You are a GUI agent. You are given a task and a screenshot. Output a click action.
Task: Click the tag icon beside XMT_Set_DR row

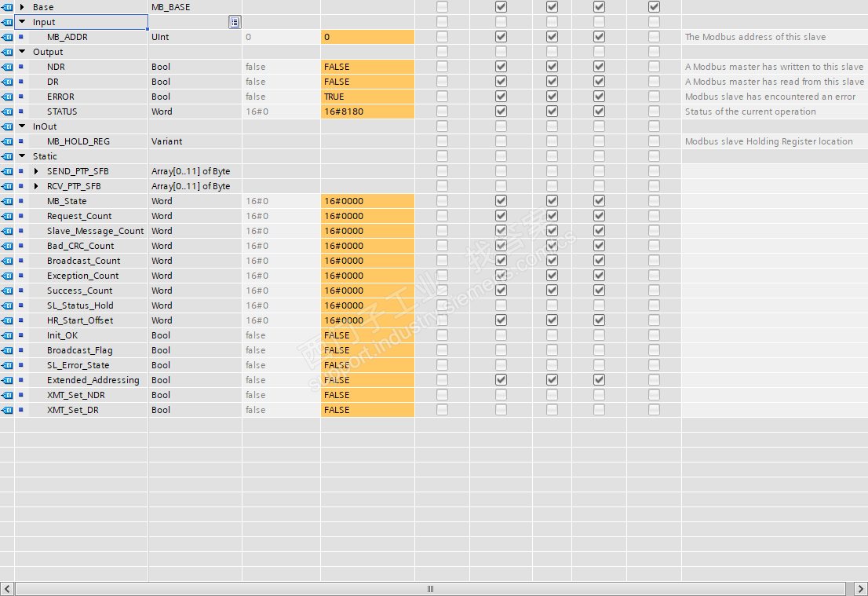(7, 411)
